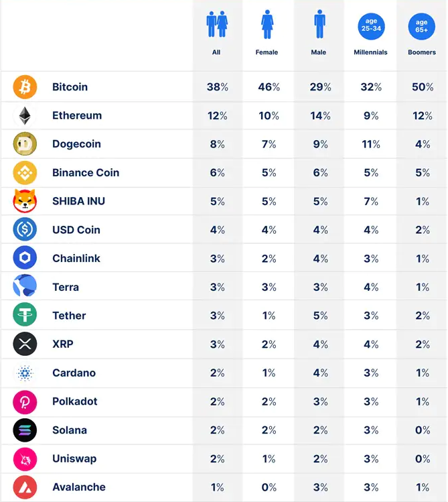The image size is (448, 502).
Task: Click the Cardano coin name
Action: (74, 373)
